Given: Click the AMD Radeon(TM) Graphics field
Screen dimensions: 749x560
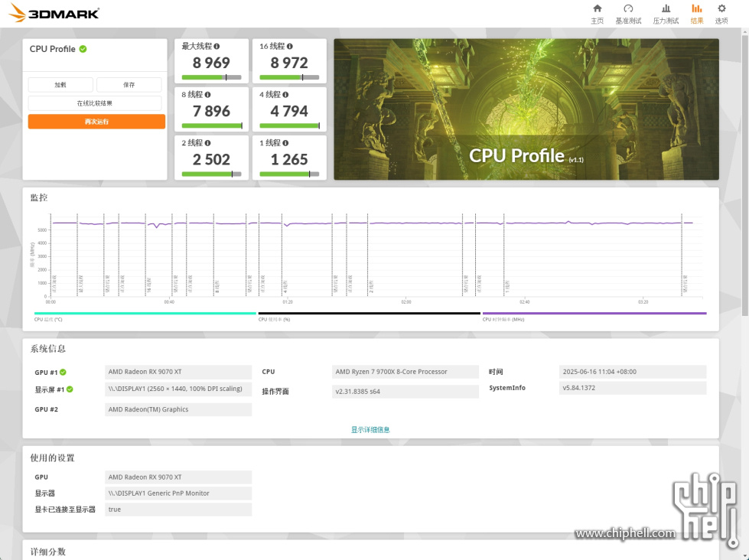Looking at the screenshot, I should coord(178,409).
